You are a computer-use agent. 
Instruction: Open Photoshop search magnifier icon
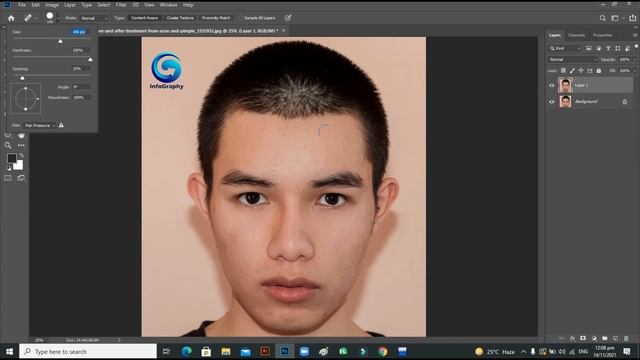point(602,18)
